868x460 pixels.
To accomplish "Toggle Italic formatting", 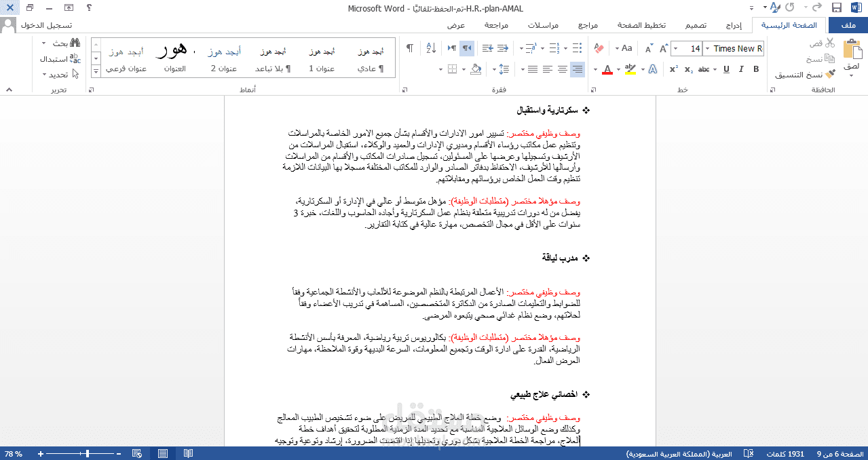I will pos(741,69).
